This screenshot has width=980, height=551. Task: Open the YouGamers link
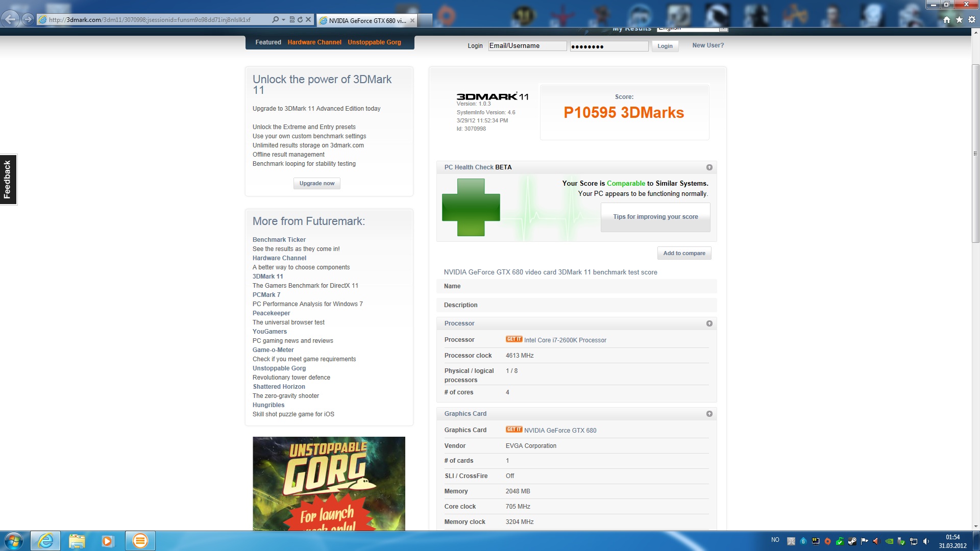point(269,332)
